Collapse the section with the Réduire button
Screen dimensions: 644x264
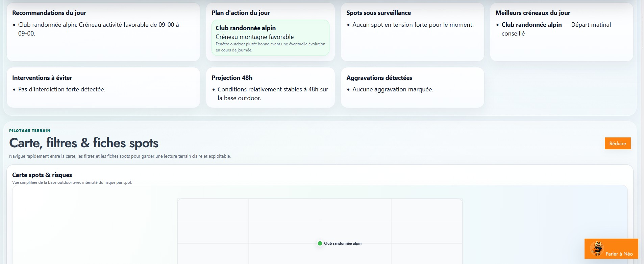(x=617, y=144)
